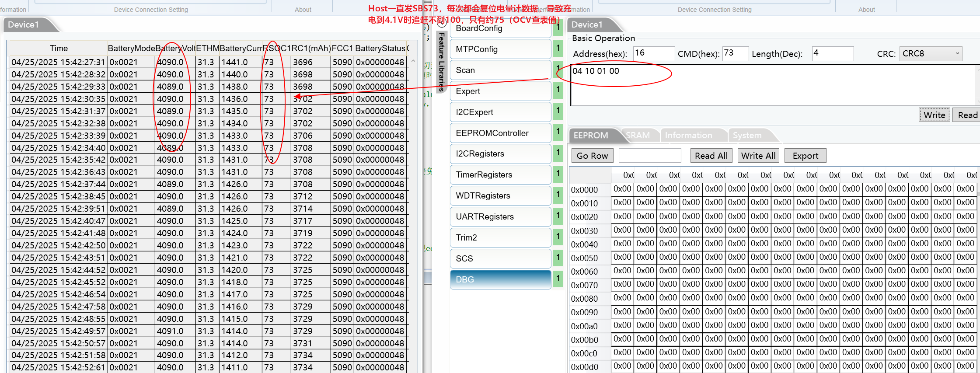Image resolution: width=980 pixels, height=373 pixels.
Task: Open EEPROMController library
Action: click(500, 133)
